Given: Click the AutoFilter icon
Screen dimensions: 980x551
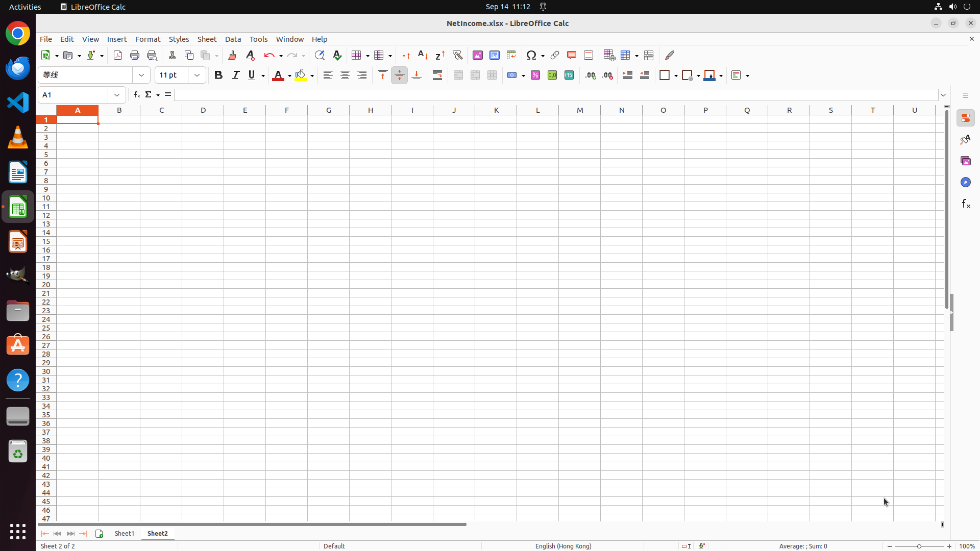Looking at the screenshot, I should point(457,55).
